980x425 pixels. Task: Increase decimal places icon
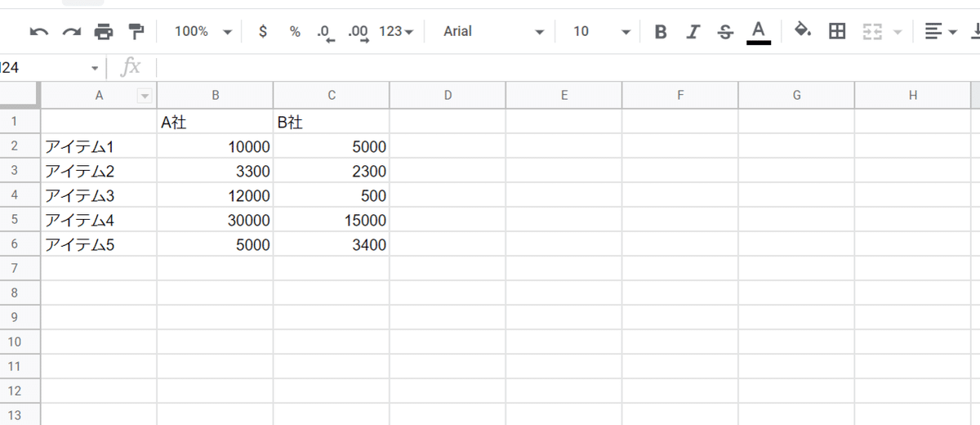pyautogui.click(x=358, y=32)
